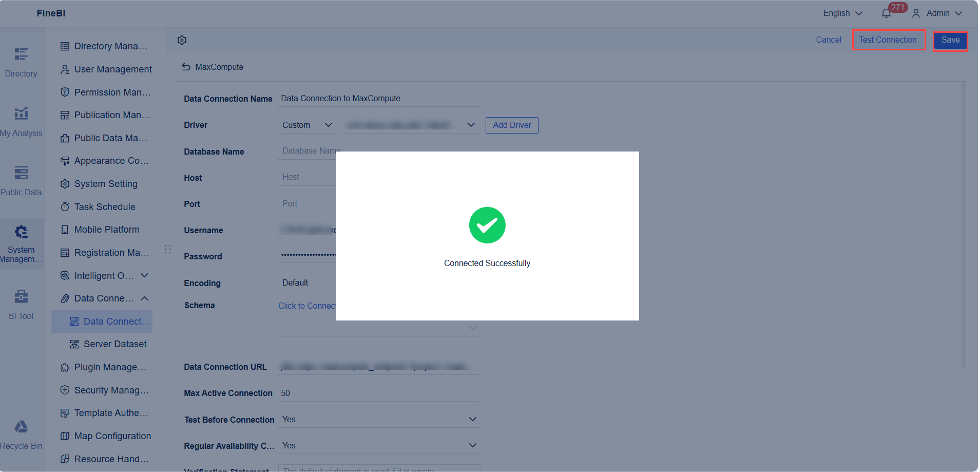This screenshot has height=472, width=980.
Task: Select Server Dataset submenu item
Action: [x=108, y=344]
